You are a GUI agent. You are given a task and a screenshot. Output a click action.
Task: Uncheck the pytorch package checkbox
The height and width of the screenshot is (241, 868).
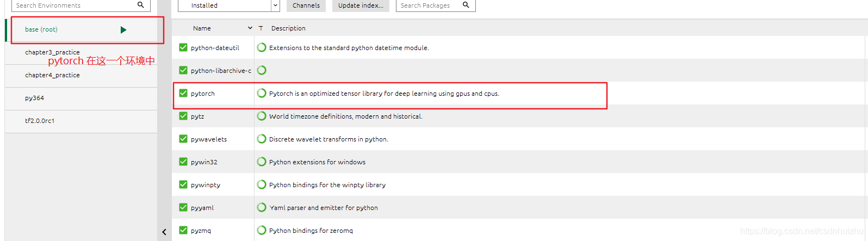point(183,93)
